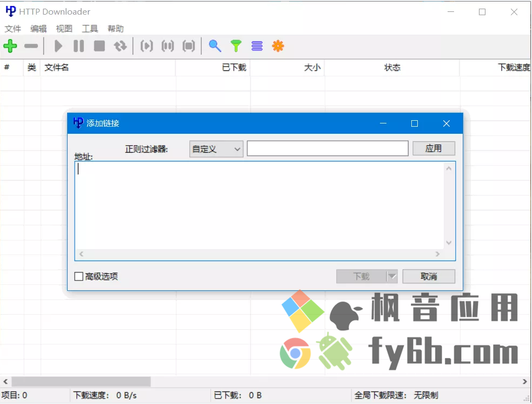Click inside the 地址 URL text area
532x404 pixels.
click(260, 206)
